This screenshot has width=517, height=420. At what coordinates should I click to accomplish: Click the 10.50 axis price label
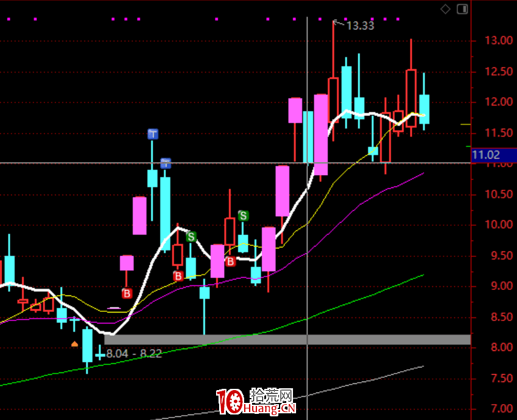tap(499, 194)
